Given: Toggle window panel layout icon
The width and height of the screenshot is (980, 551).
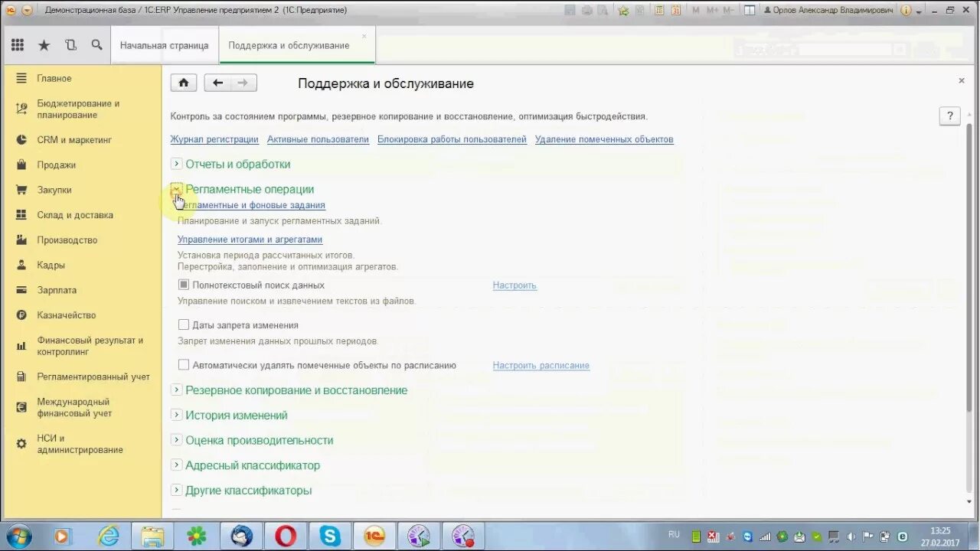Looking at the screenshot, I should click(750, 10).
